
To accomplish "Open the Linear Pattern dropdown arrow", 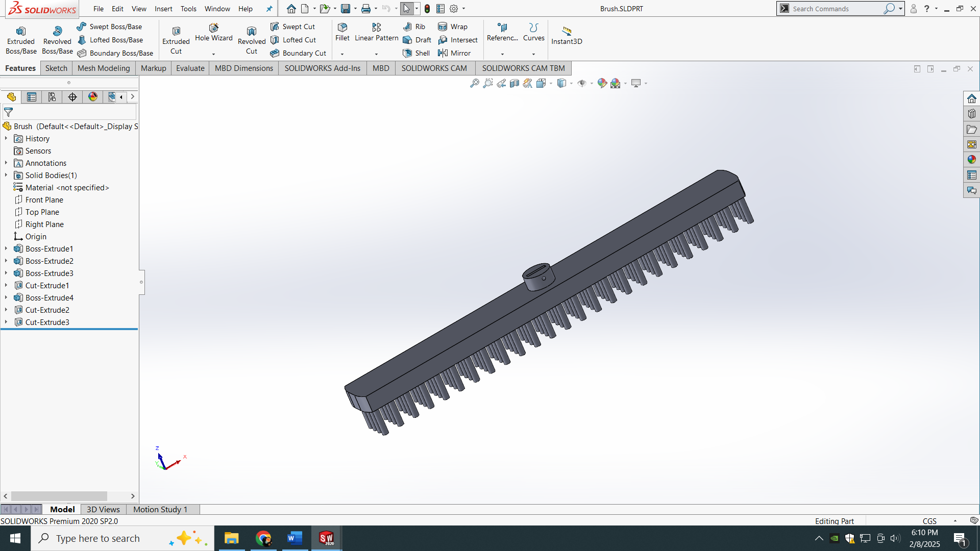I will click(377, 54).
